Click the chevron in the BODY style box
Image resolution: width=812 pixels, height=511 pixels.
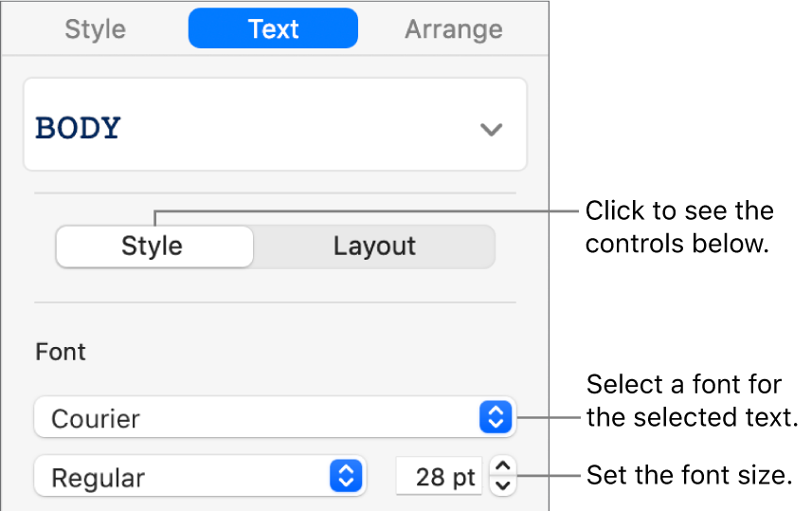pyautogui.click(x=490, y=129)
